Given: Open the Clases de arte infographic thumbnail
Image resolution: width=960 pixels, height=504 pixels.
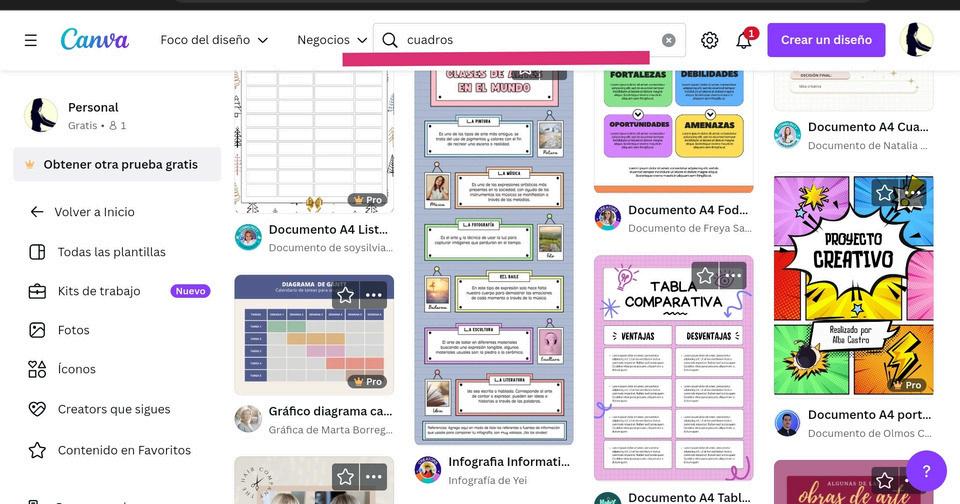Looking at the screenshot, I should [x=494, y=257].
